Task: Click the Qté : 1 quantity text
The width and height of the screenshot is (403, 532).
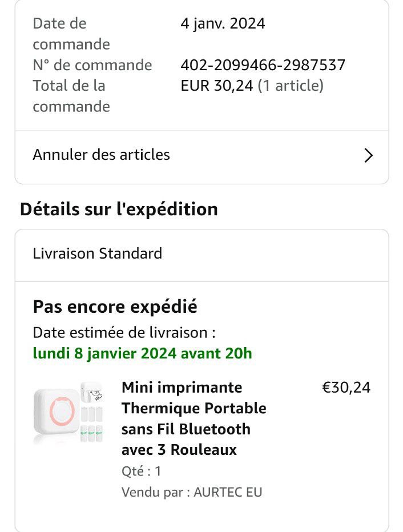Action: pos(141,471)
